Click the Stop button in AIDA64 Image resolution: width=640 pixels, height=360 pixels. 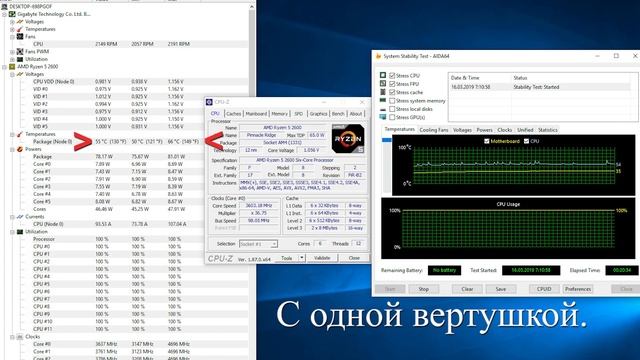pos(423,289)
